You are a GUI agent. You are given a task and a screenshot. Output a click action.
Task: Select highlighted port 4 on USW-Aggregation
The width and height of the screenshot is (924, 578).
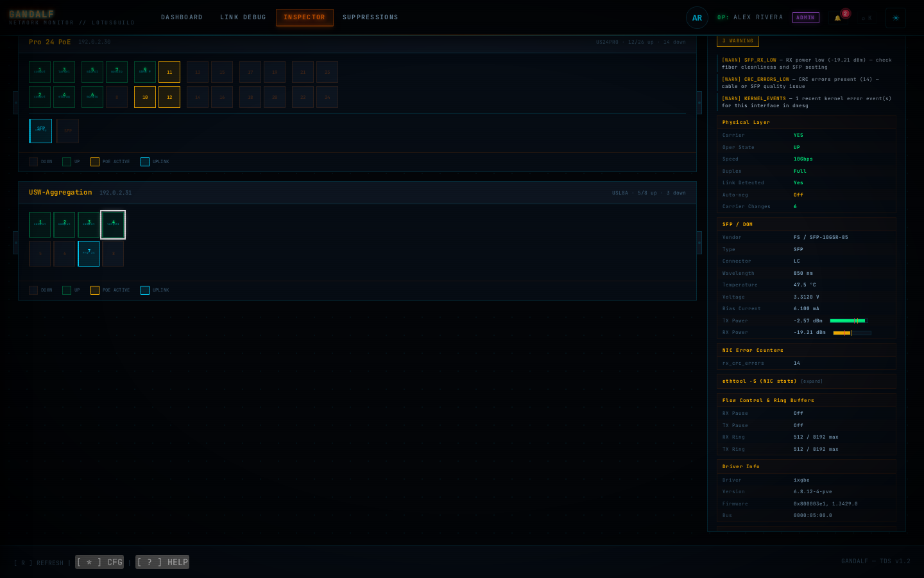113,225
